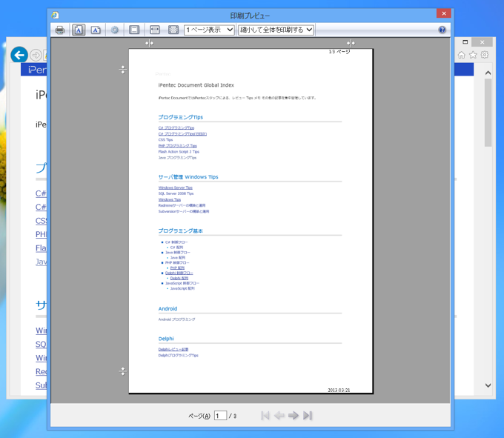
Task: Click the PHP link in the browser page
Action: (x=42, y=234)
